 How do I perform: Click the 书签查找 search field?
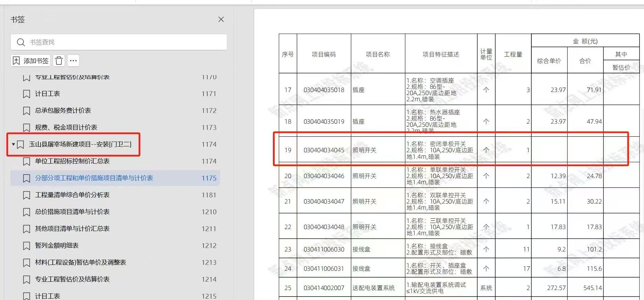coord(119,42)
